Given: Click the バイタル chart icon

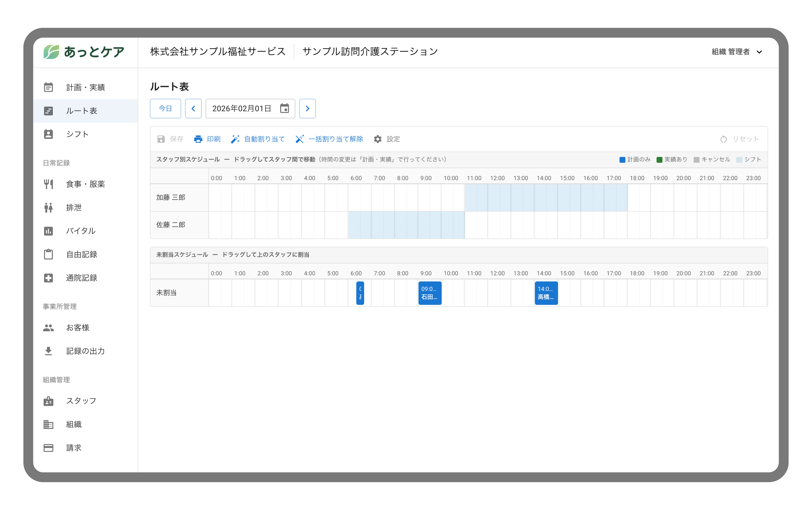Looking at the screenshot, I should pyautogui.click(x=48, y=231).
